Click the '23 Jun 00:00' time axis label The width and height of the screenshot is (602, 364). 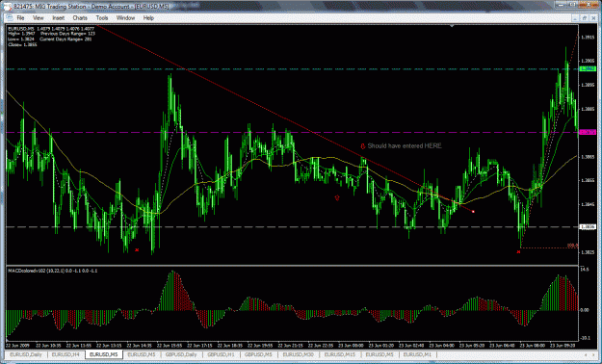tap(352, 345)
